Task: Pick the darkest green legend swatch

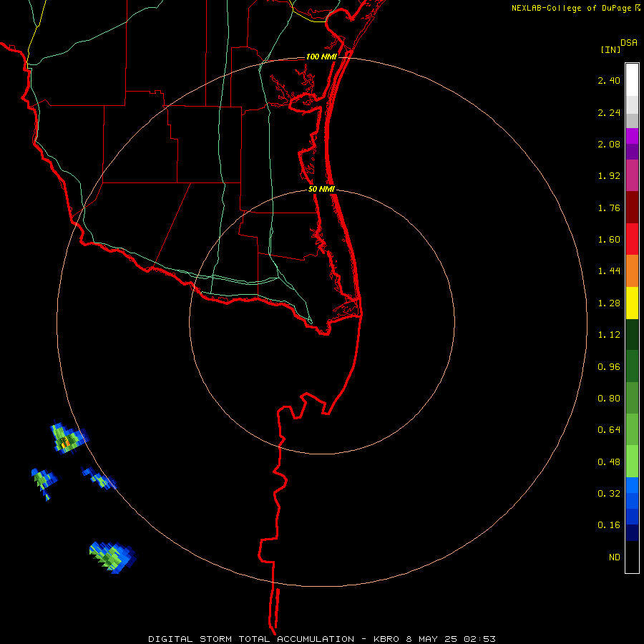Action: 632,334
